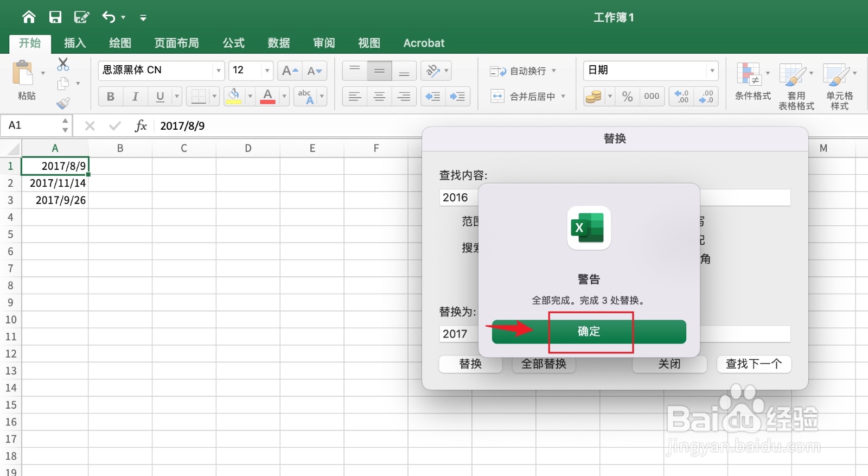Image resolution: width=868 pixels, height=476 pixels.
Task: Increase font size icon
Action: (x=290, y=71)
